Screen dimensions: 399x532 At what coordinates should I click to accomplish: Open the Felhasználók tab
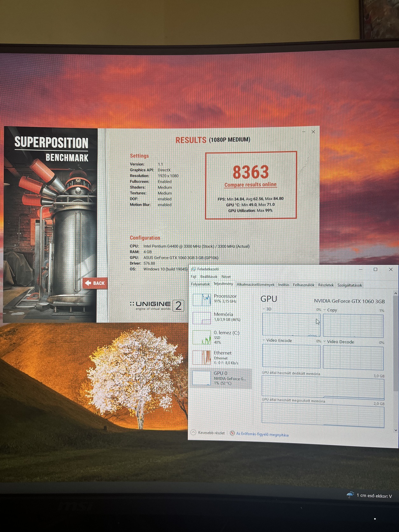click(x=304, y=285)
